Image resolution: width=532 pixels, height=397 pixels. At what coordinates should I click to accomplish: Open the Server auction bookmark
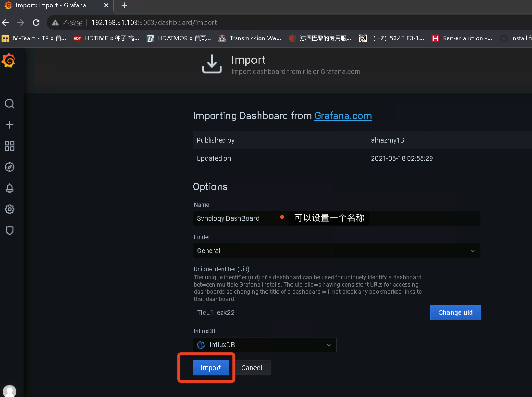pos(462,38)
